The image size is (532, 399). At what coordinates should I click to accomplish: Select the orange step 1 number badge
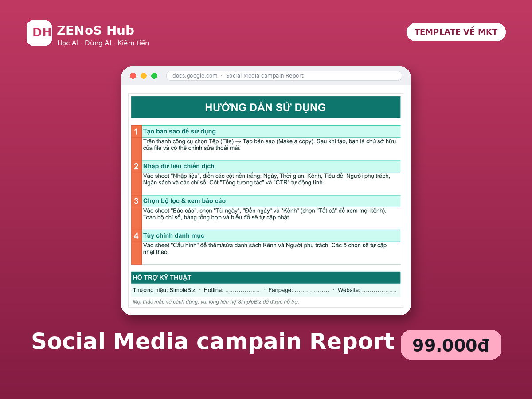click(x=136, y=132)
